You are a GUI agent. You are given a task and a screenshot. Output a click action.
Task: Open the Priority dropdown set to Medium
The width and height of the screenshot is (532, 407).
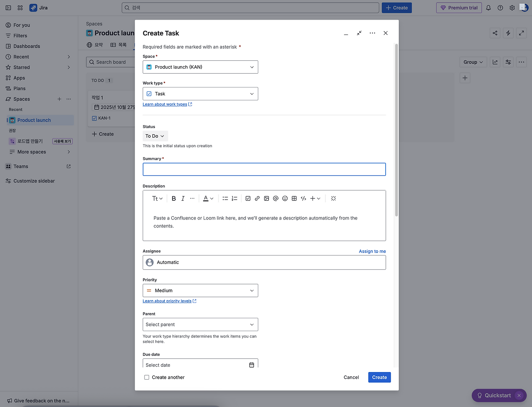point(200,291)
